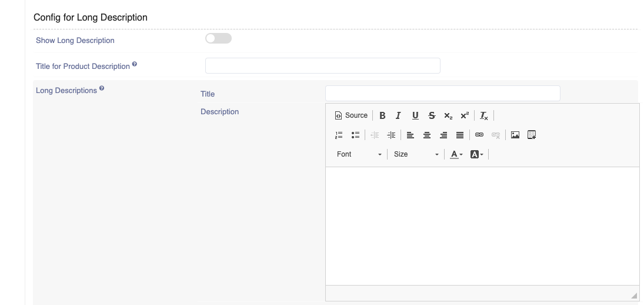Screen dimensions: 644x305
Task: Click the insert template icon
Action: click(x=532, y=135)
